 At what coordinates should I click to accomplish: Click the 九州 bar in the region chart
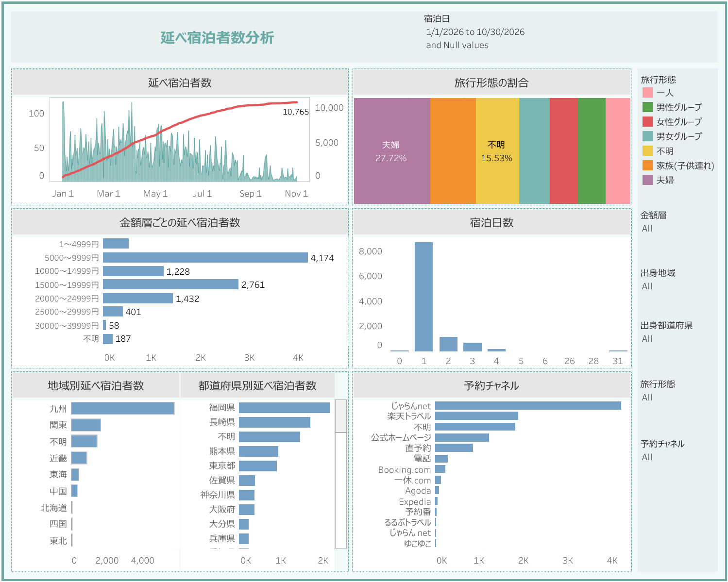coord(123,408)
